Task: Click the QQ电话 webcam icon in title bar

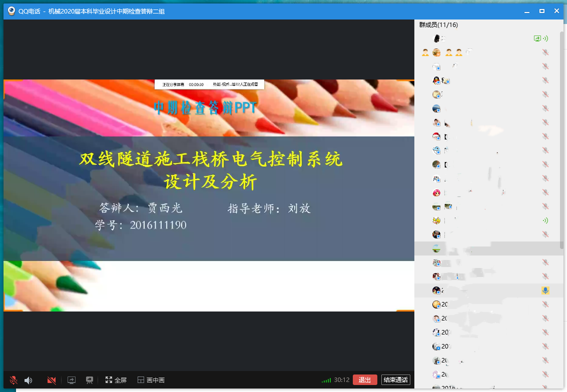Action: pyautogui.click(x=11, y=10)
